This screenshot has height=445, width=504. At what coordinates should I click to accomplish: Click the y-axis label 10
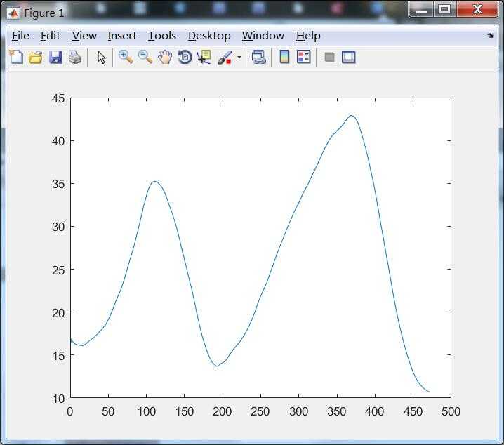click(x=58, y=399)
